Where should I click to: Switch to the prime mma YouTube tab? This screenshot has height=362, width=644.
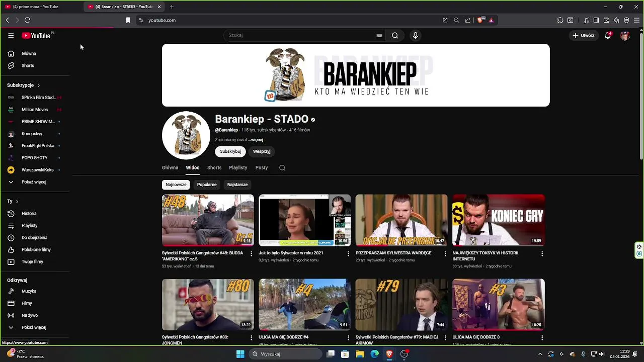click(x=41, y=7)
